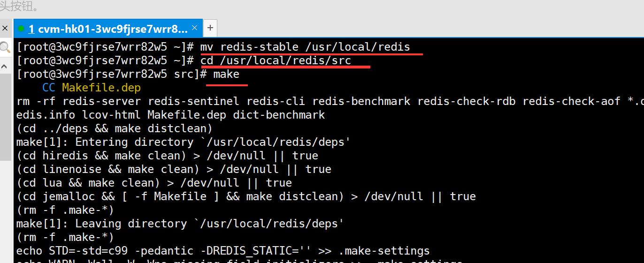The height and width of the screenshot is (263, 644).
Task: Click the 'cd /usr/local/redis/src' command
Action: tap(276, 61)
